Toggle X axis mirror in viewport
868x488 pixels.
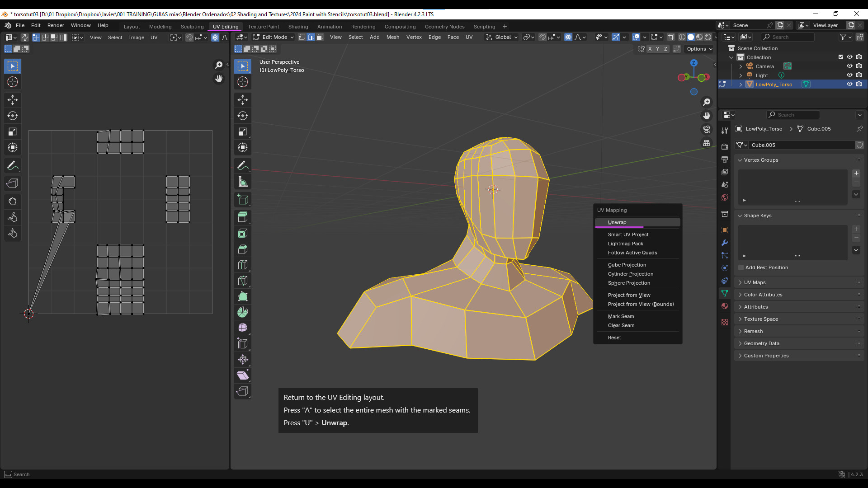pyautogui.click(x=650, y=49)
